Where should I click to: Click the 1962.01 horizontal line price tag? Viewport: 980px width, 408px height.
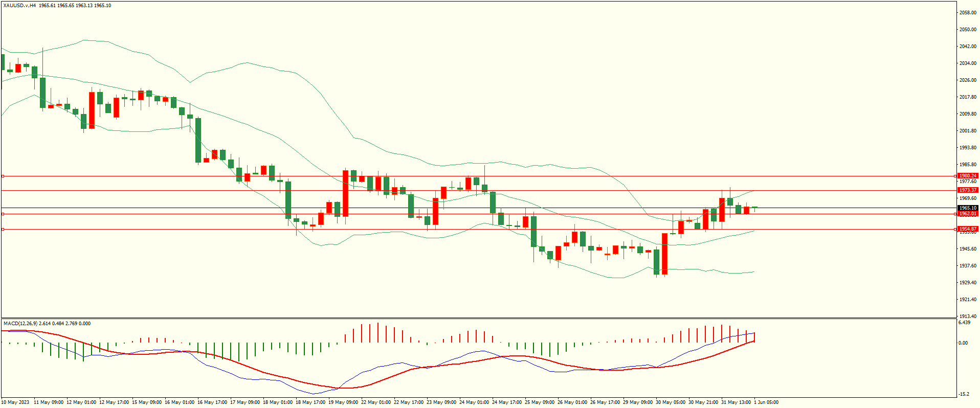(x=967, y=214)
